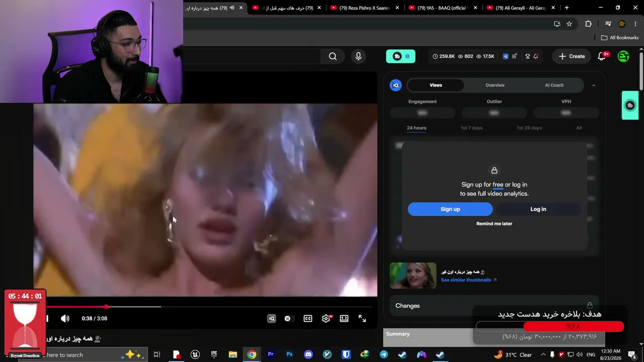Bookmark this page with the star icon
The height and width of the screenshot is (362, 644).
pos(569,24)
